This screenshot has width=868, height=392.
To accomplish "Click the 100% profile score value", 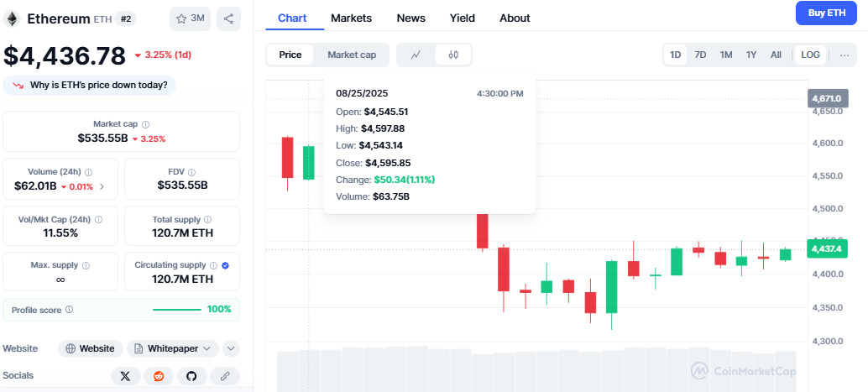I will 219,310.
